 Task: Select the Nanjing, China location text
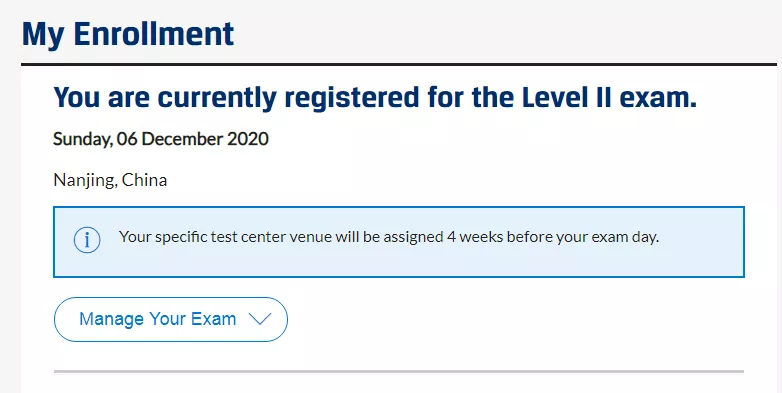click(x=110, y=180)
